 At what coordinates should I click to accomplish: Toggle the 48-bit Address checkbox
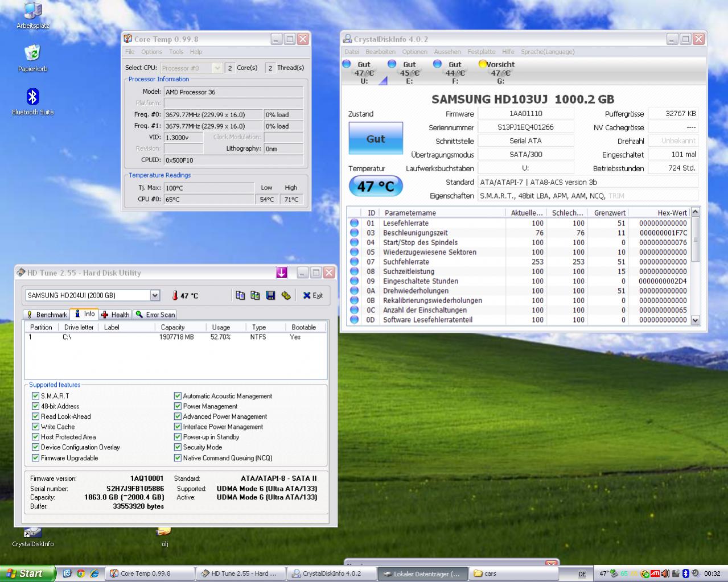35,406
